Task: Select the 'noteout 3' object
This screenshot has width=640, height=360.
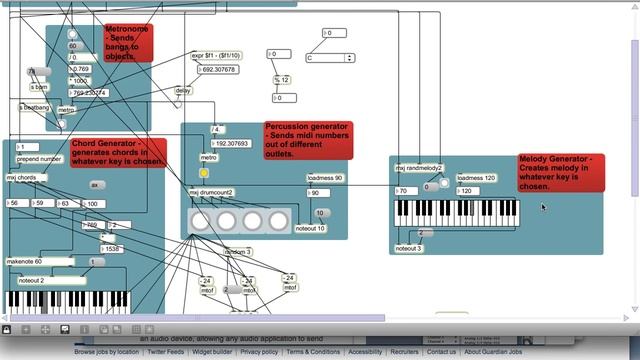Action: click(409, 248)
